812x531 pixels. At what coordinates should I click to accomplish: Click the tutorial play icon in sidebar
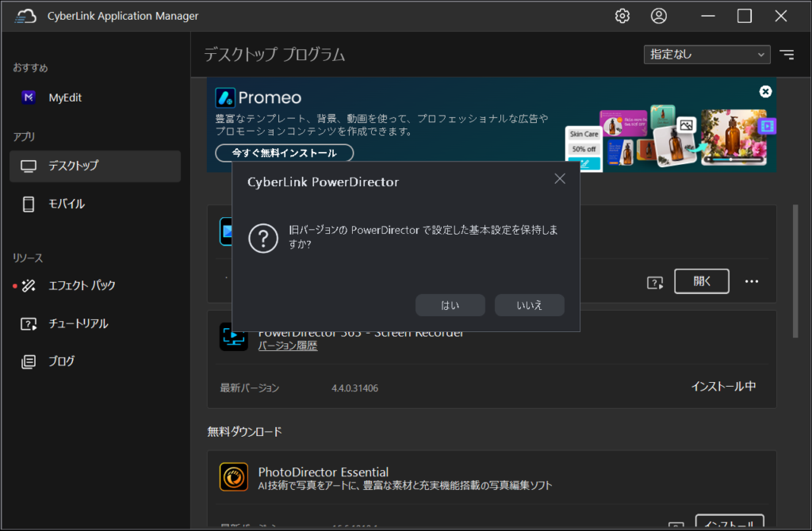29,324
